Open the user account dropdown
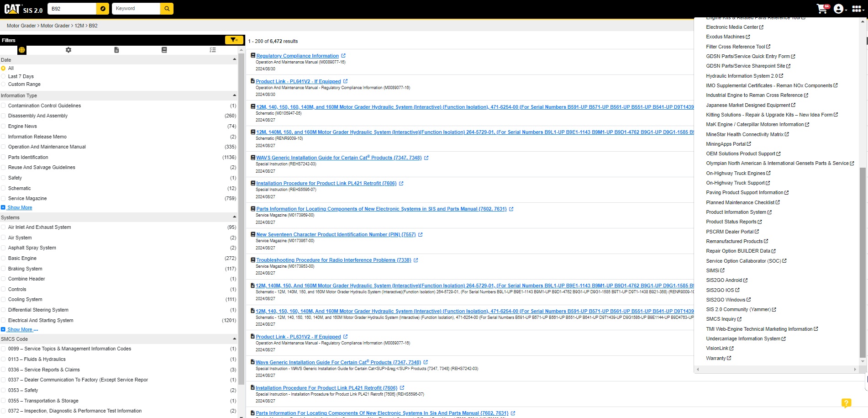Image resolution: width=868 pixels, height=418 pixels. click(x=840, y=9)
